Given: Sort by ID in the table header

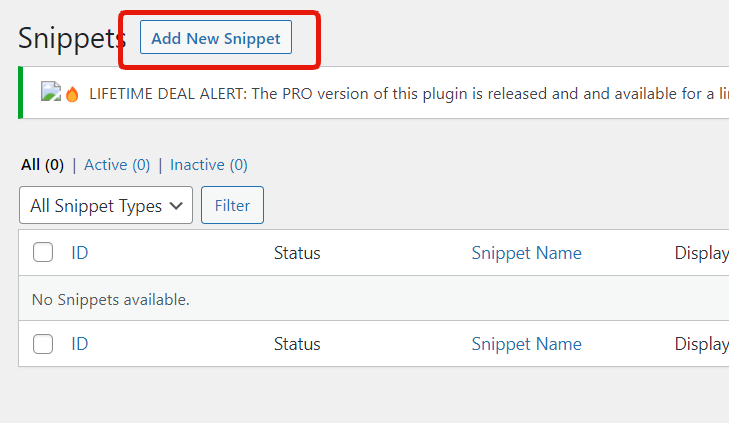Looking at the screenshot, I should [x=80, y=253].
